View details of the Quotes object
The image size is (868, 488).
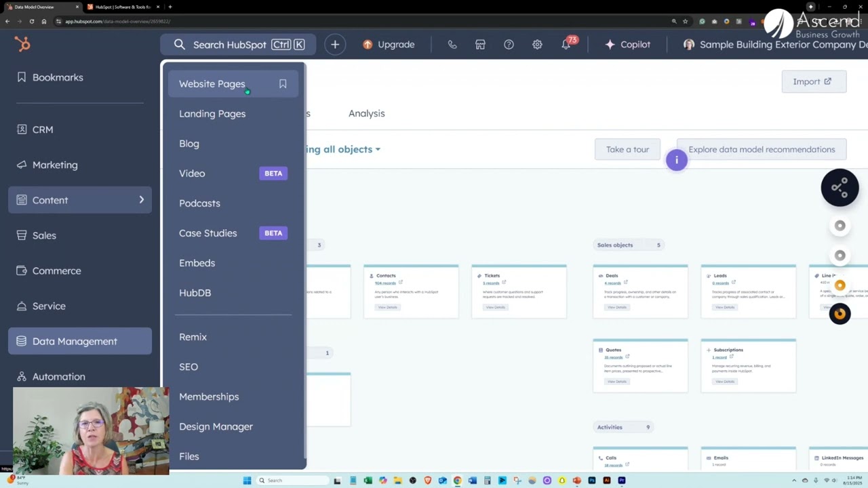(617, 382)
